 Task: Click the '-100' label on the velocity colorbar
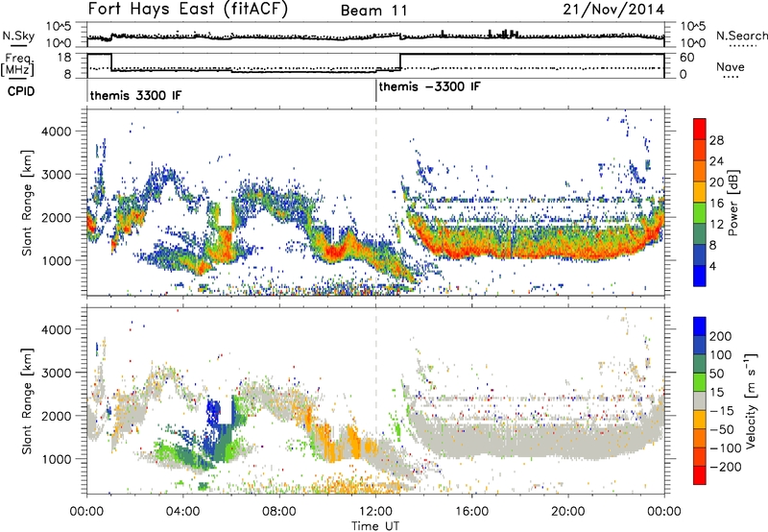(726, 448)
